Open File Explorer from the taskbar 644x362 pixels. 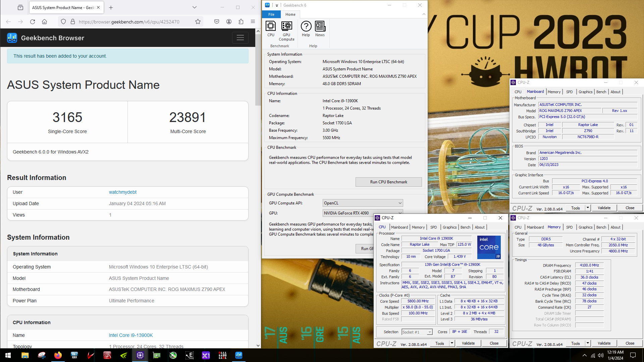pos(25,355)
